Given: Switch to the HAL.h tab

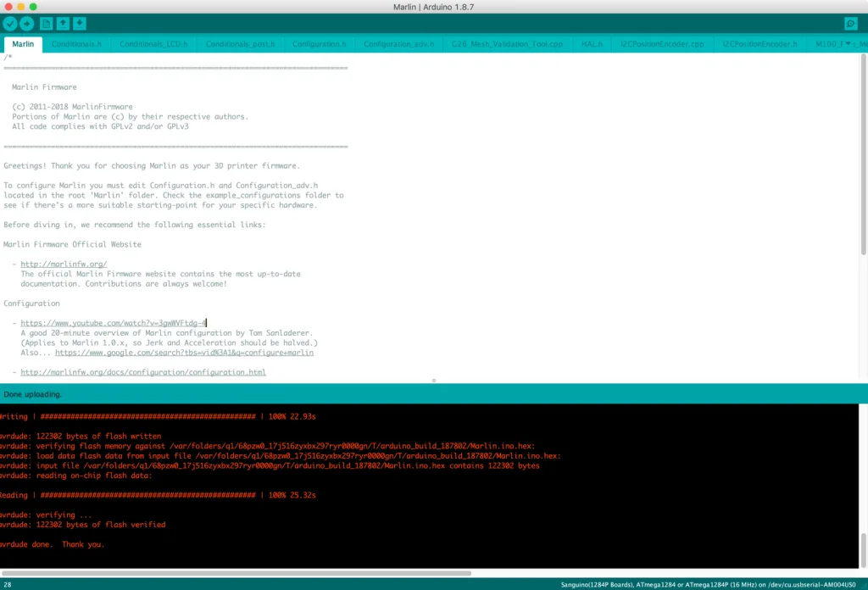Looking at the screenshot, I should coord(592,44).
